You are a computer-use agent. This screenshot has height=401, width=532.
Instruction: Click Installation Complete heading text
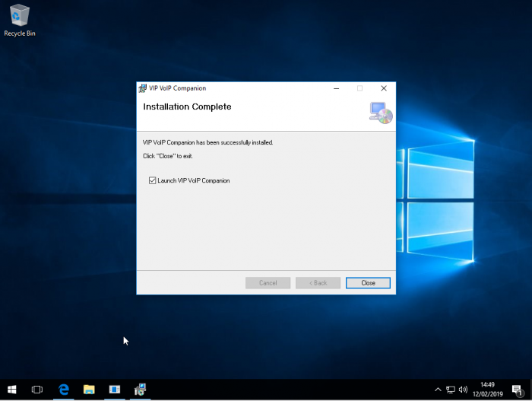pyautogui.click(x=187, y=107)
